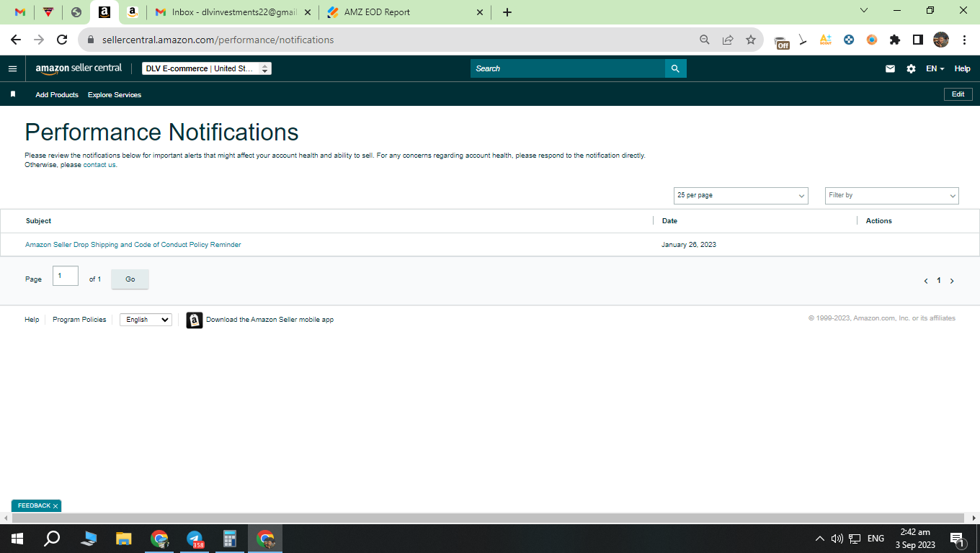Open Explore Services in the navigation bar
Image resolution: width=980 pixels, height=553 pixels.
coord(115,95)
